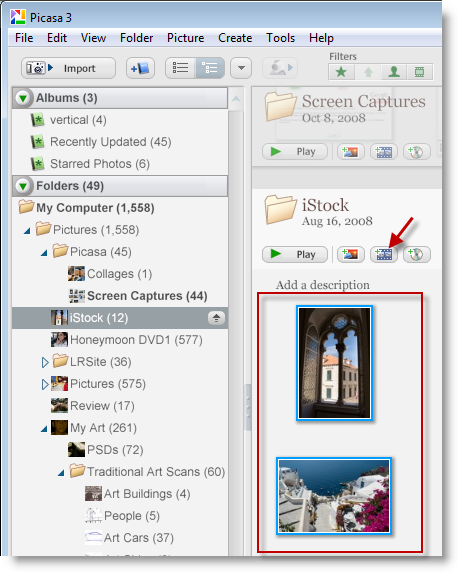This screenshot has height=572, width=458.
Task: Collapse the My Art (261) folder
Action: coord(44,429)
